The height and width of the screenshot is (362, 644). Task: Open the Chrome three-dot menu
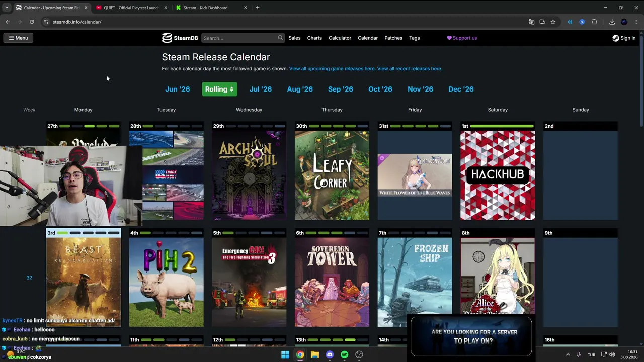click(636, 22)
